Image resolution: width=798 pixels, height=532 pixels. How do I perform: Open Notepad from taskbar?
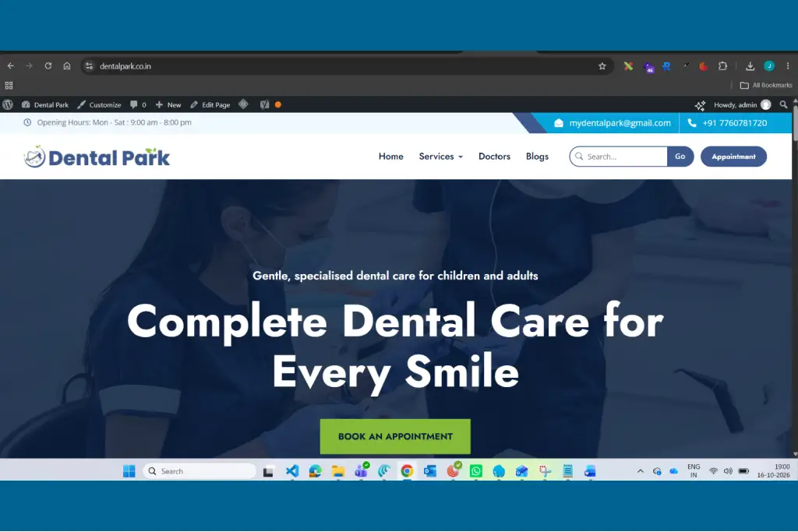[x=568, y=471]
